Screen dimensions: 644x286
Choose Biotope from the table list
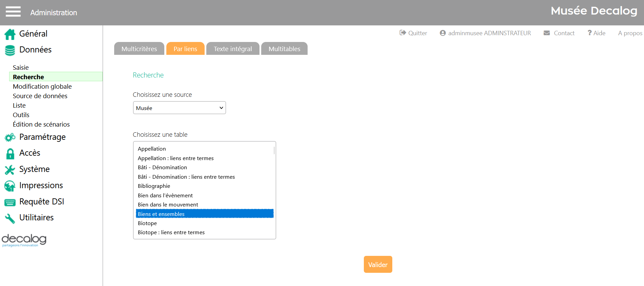(x=147, y=223)
